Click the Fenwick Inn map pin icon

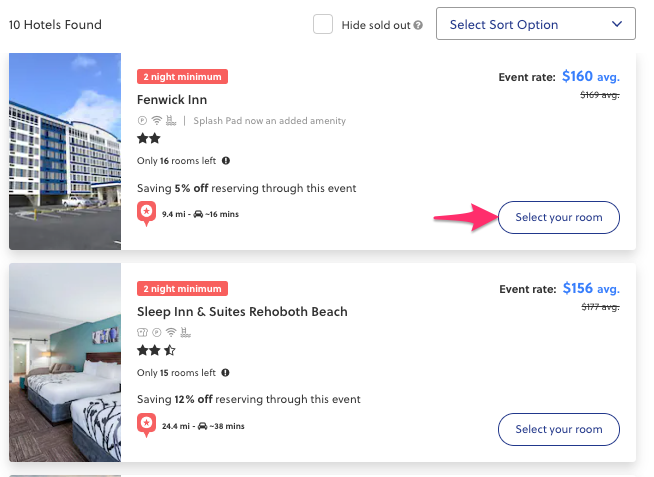coord(146,213)
